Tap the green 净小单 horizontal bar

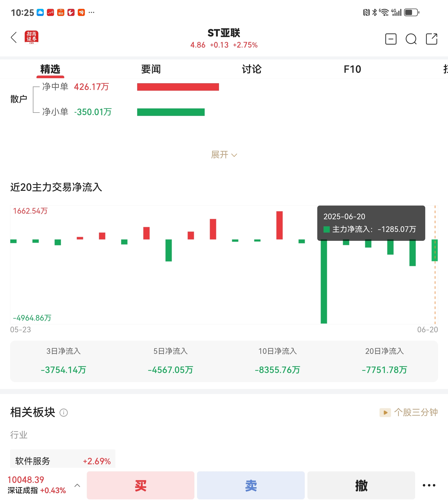click(171, 112)
